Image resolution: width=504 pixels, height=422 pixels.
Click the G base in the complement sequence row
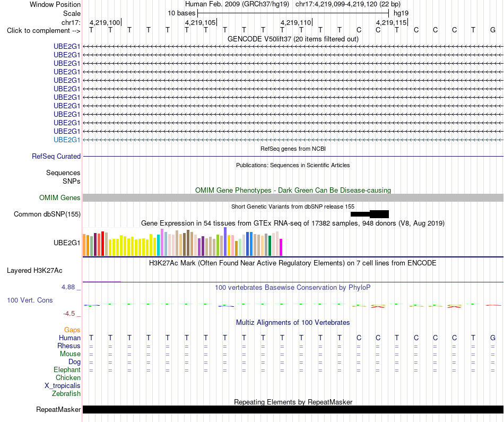pos(492,30)
